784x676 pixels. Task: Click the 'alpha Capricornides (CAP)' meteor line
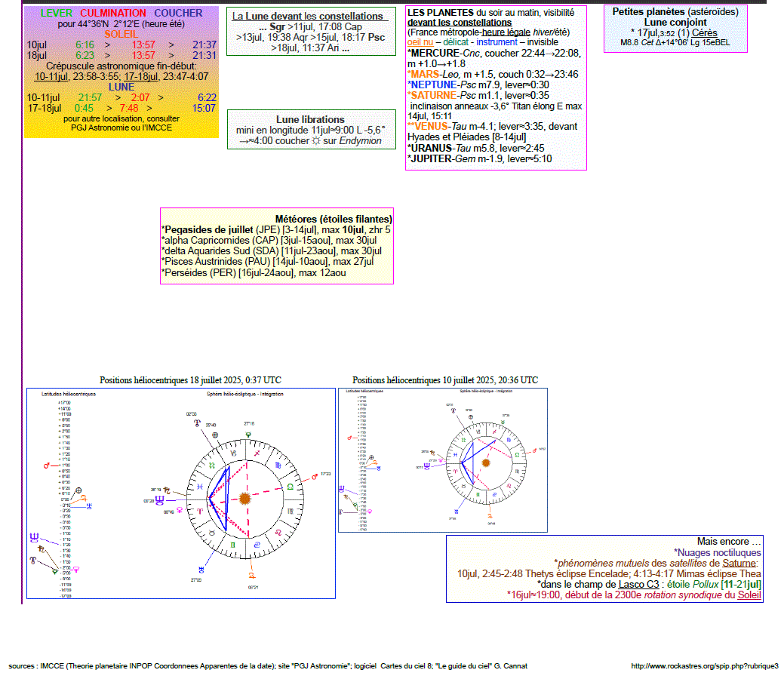click(269, 241)
